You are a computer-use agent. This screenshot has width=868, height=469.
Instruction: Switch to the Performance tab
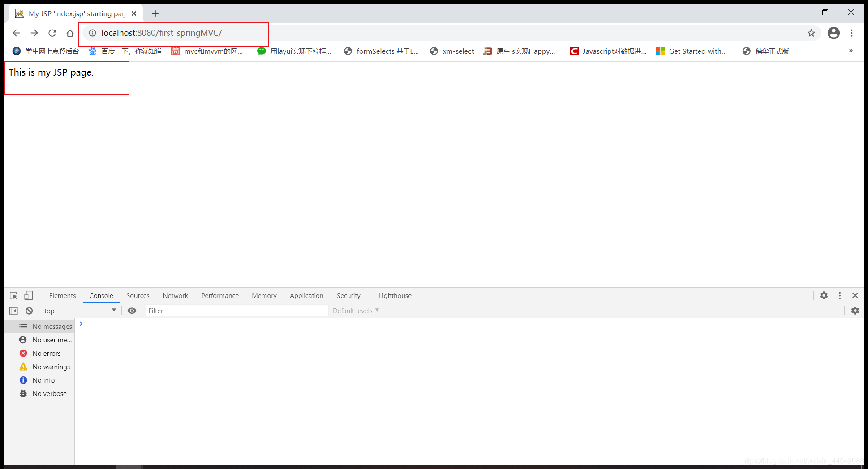(x=220, y=296)
